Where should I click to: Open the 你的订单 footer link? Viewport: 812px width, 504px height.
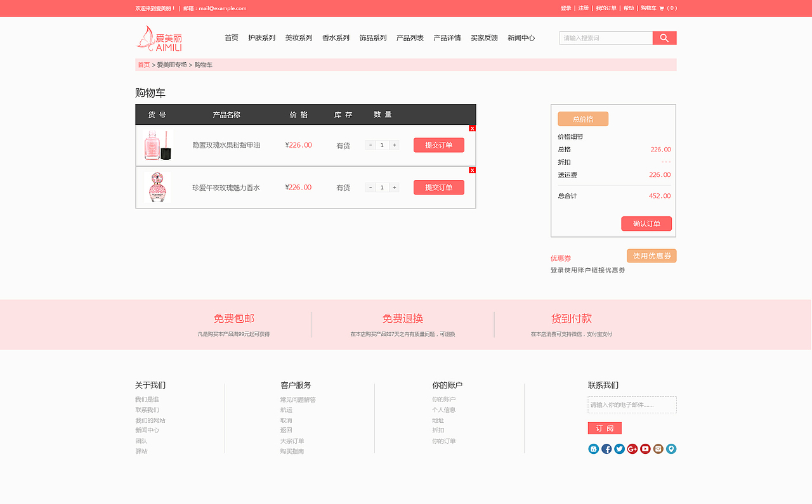tap(444, 441)
